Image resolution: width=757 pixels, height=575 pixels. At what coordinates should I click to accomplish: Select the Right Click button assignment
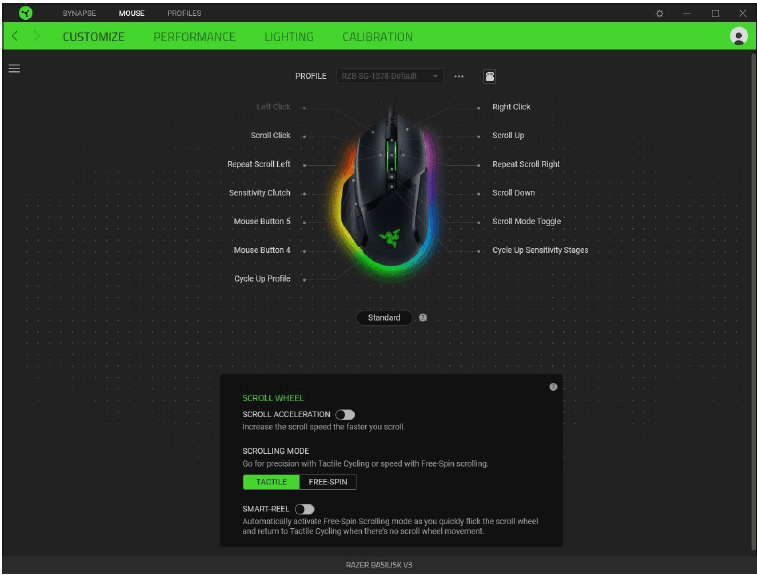pyautogui.click(x=511, y=107)
